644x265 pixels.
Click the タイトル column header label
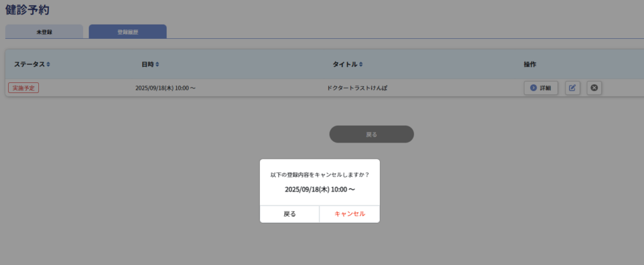(x=345, y=65)
